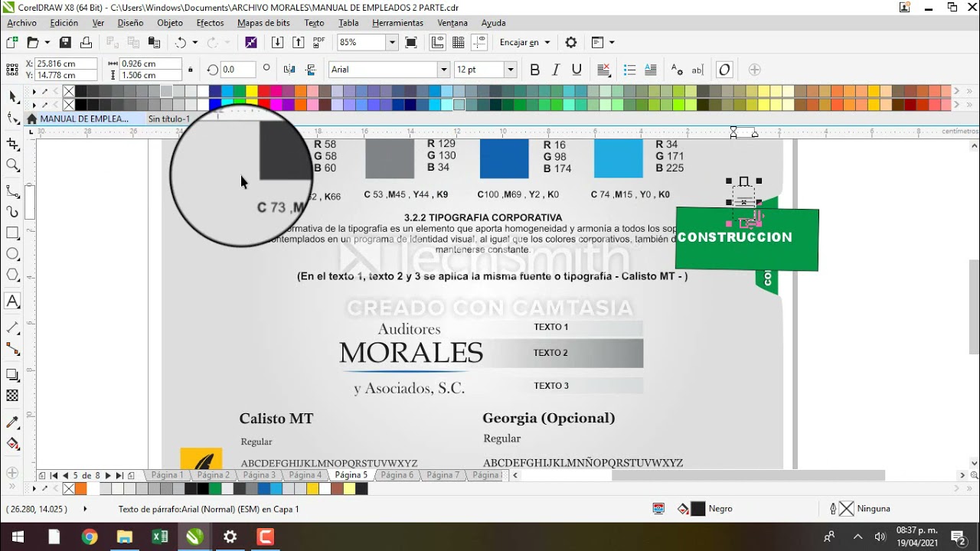Open CorelDRAW icon in Windows taskbar
This screenshot has height=551, width=980.
pos(194,536)
